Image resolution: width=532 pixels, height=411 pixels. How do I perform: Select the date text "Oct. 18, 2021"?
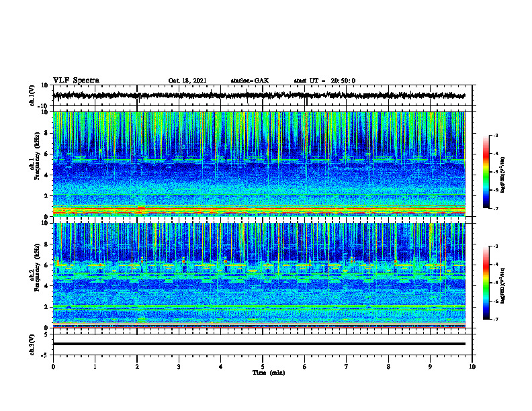(x=187, y=81)
